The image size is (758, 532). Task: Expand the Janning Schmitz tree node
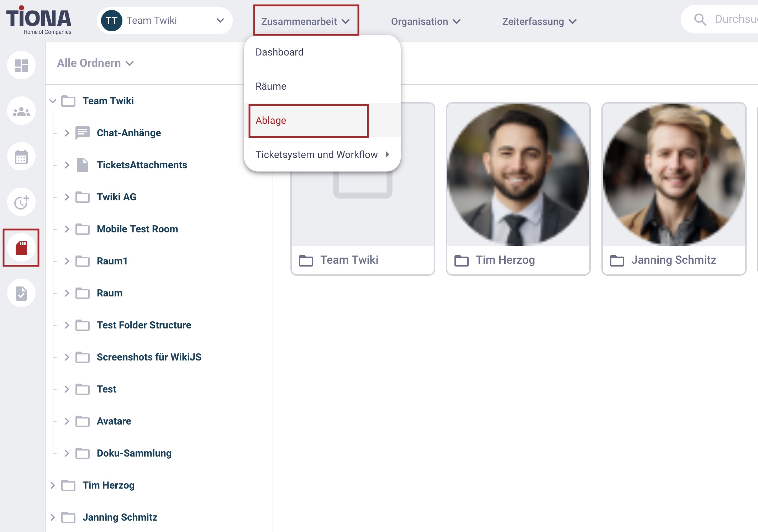pyautogui.click(x=53, y=517)
